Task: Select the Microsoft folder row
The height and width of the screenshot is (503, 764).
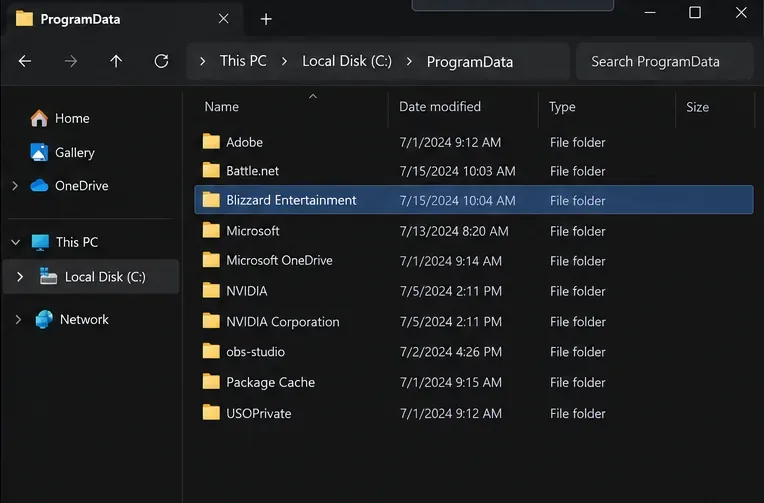Action: [x=474, y=231]
